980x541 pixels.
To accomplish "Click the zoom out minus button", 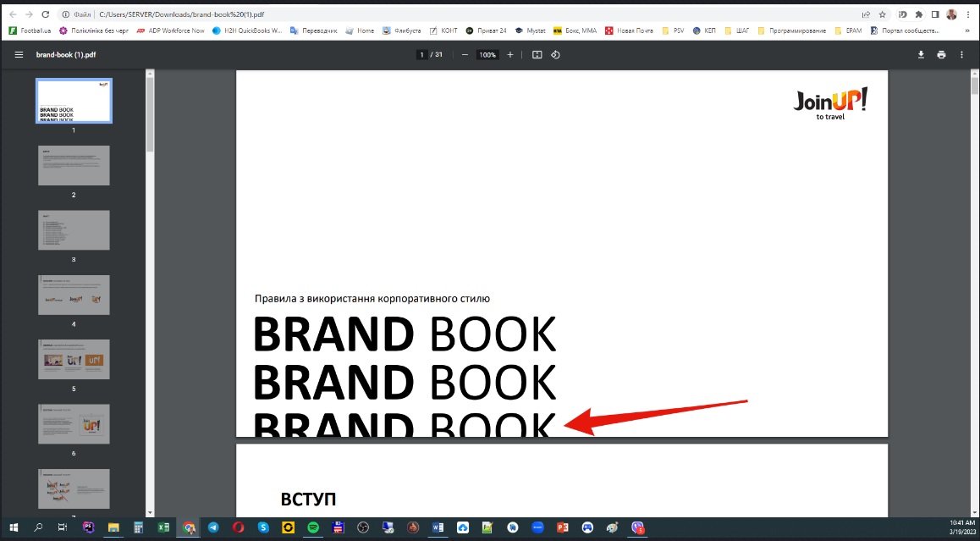I will pos(465,55).
